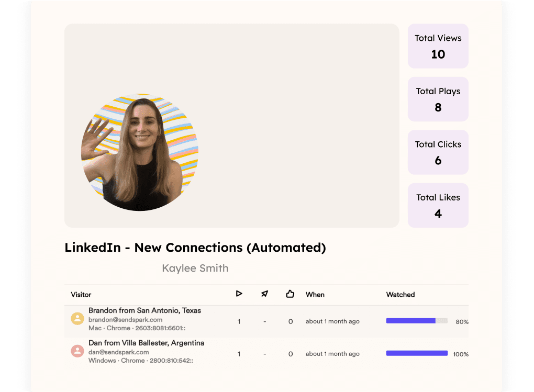534x392 pixels.
Task: Select the LinkedIn - New Connections title
Action: click(195, 247)
